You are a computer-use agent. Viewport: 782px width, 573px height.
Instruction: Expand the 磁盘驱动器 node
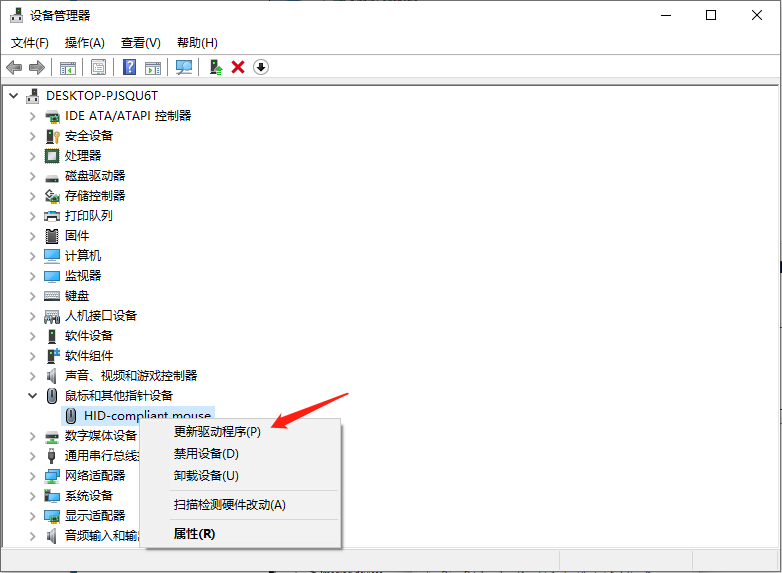tap(32, 176)
